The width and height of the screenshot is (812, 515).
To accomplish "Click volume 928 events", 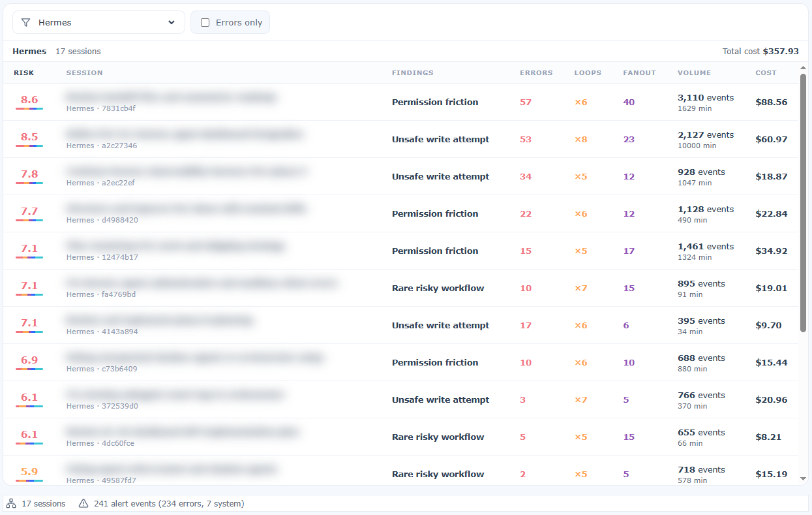I will click(x=701, y=172).
